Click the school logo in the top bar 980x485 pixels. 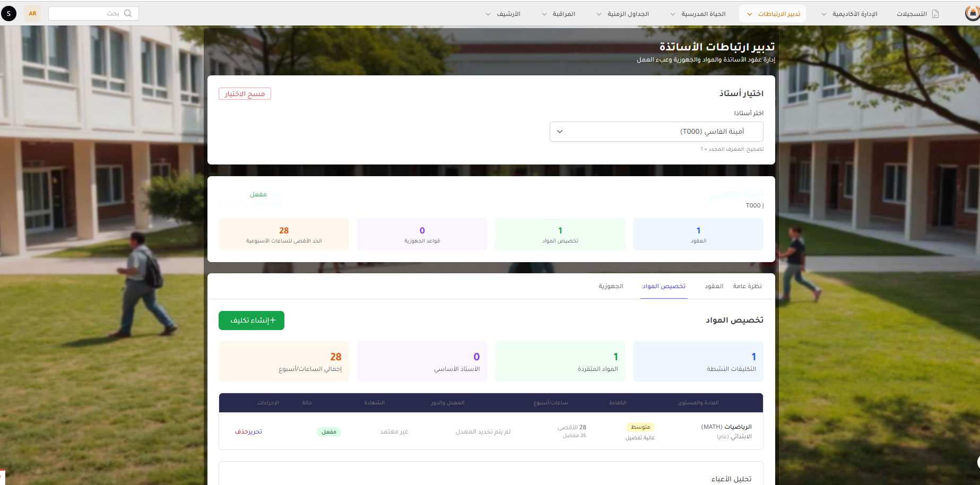pos(972,14)
